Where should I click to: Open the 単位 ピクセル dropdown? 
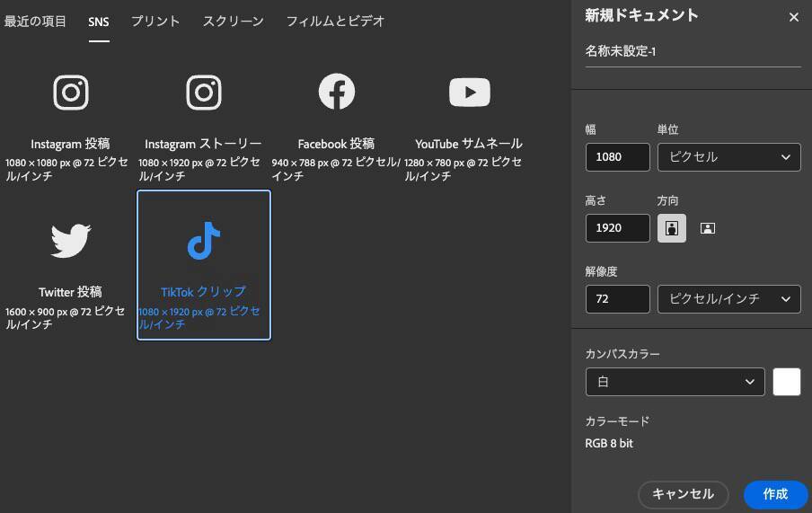click(729, 157)
